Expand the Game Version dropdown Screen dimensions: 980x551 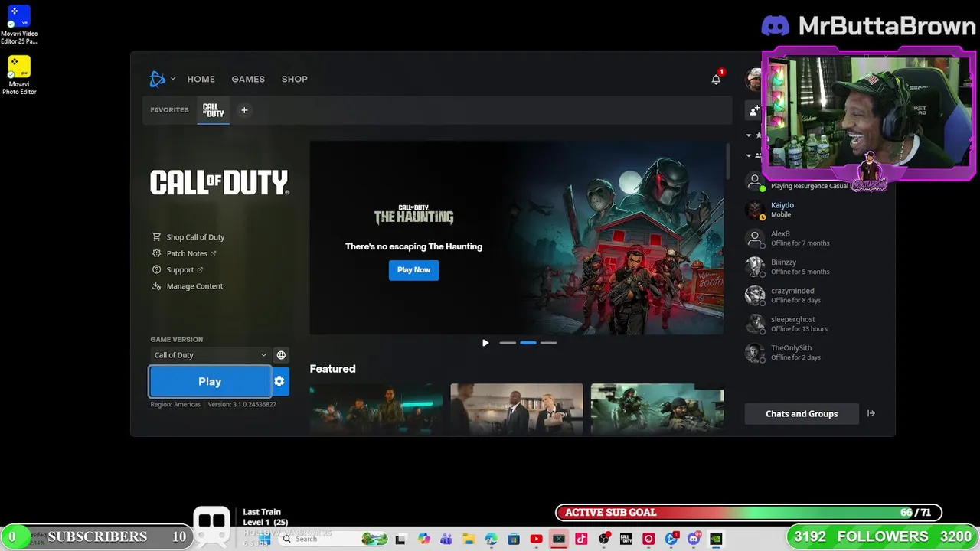tap(210, 355)
